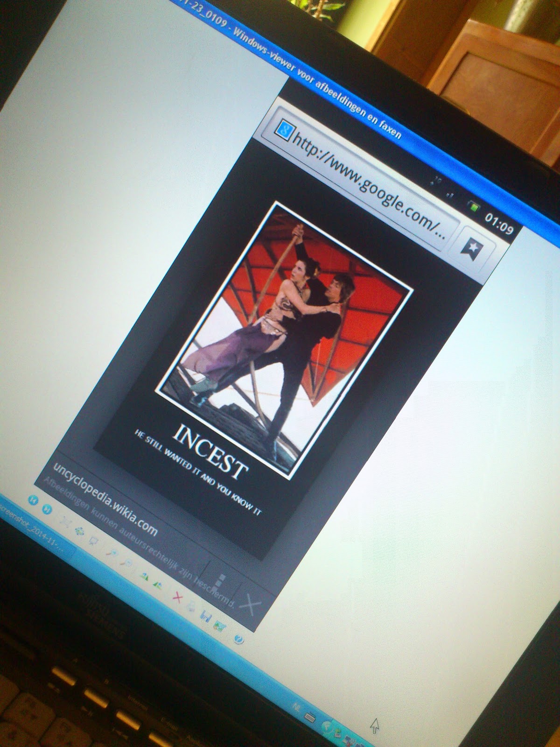Viewport: 560px width, 747px height.
Task: Click the blue favicon in the address bar
Action: [x=285, y=129]
